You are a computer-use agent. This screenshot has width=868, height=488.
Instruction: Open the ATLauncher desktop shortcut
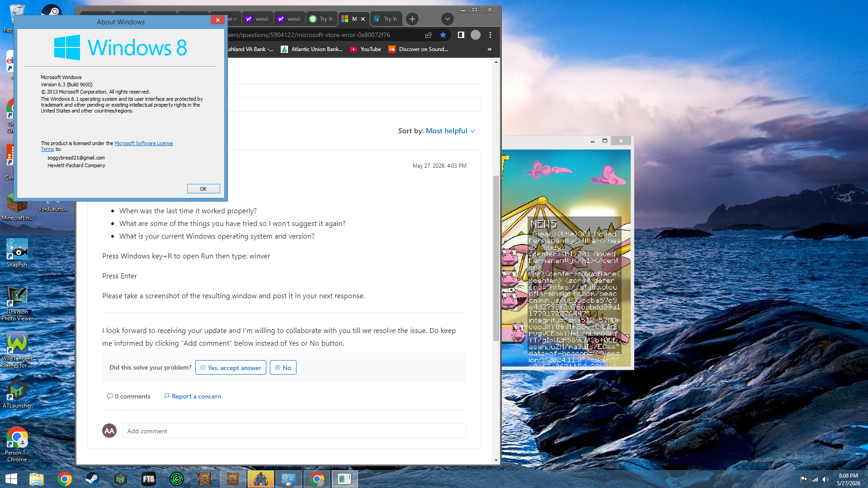coord(17,394)
